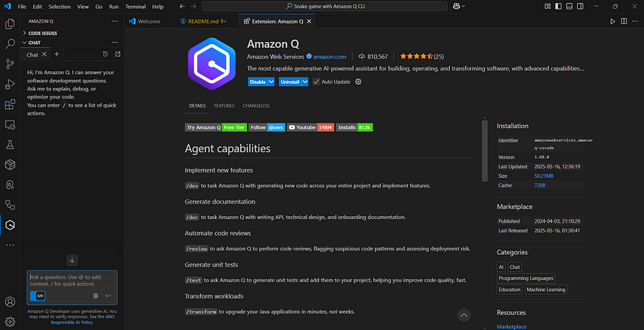644x330 pixels.
Task: Show additional views via activity bar ellipsis
Action: pyautogui.click(x=10, y=245)
